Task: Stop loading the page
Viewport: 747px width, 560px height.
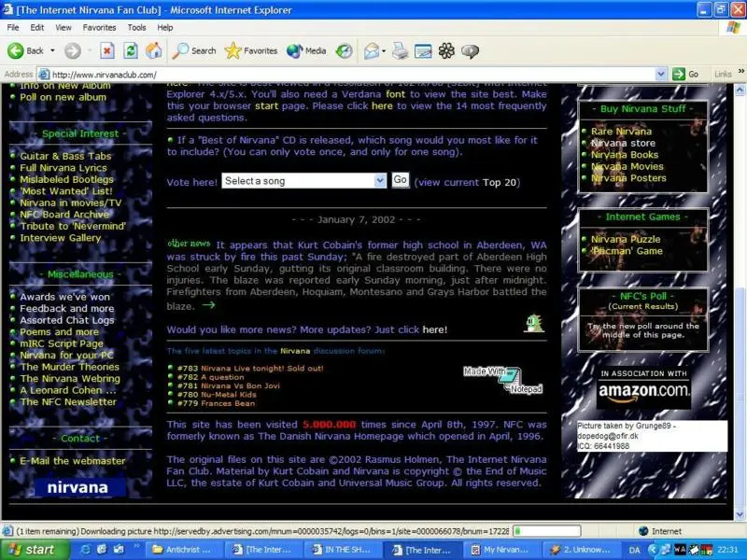Action: (x=107, y=50)
